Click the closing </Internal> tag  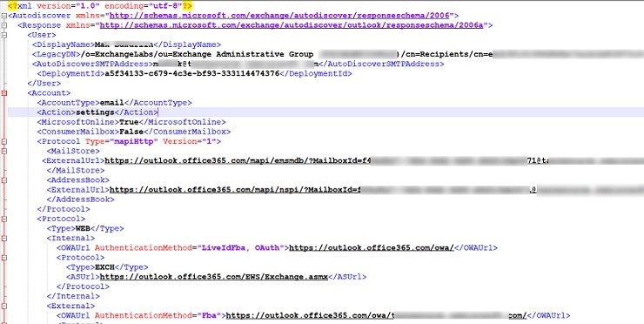click(73, 296)
